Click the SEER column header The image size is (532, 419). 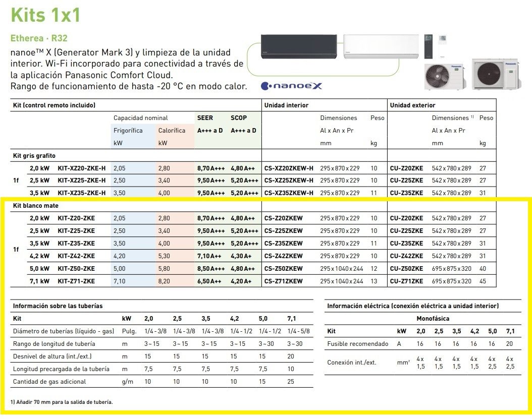click(205, 117)
